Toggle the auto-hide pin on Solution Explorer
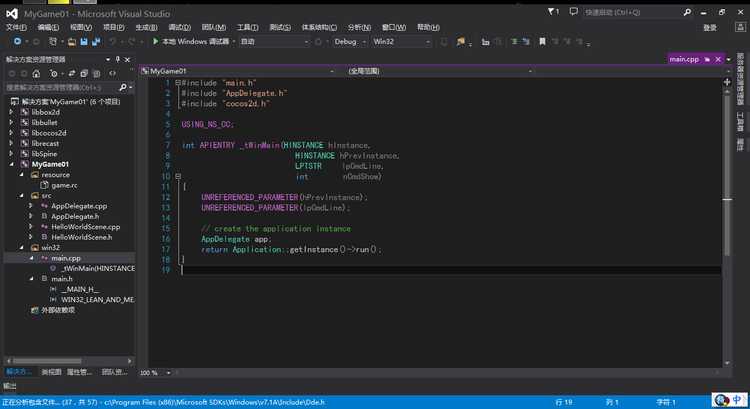The image size is (750, 409). click(x=118, y=59)
